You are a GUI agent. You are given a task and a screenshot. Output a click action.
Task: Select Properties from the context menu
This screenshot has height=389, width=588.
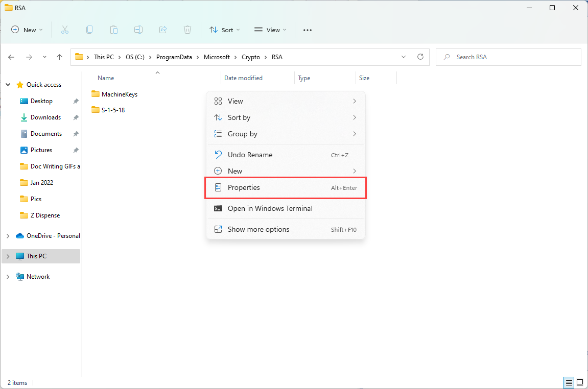coord(286,187)
